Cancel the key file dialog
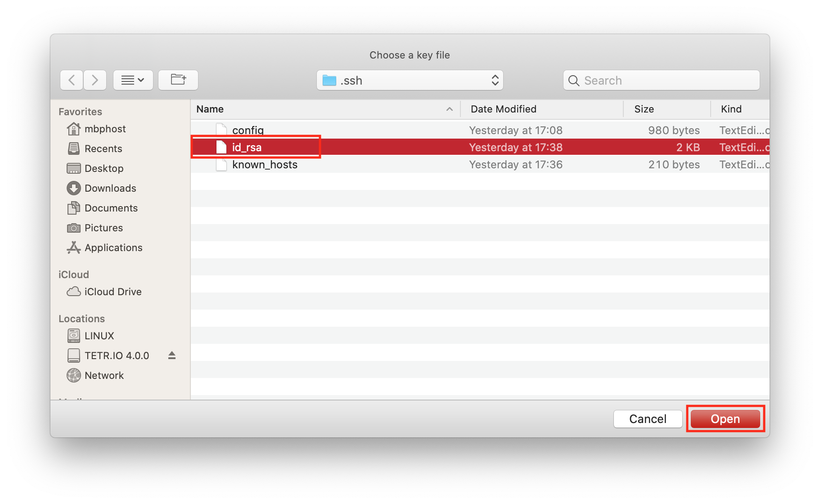This screenshot has width=820, height=504. [648, 419]
